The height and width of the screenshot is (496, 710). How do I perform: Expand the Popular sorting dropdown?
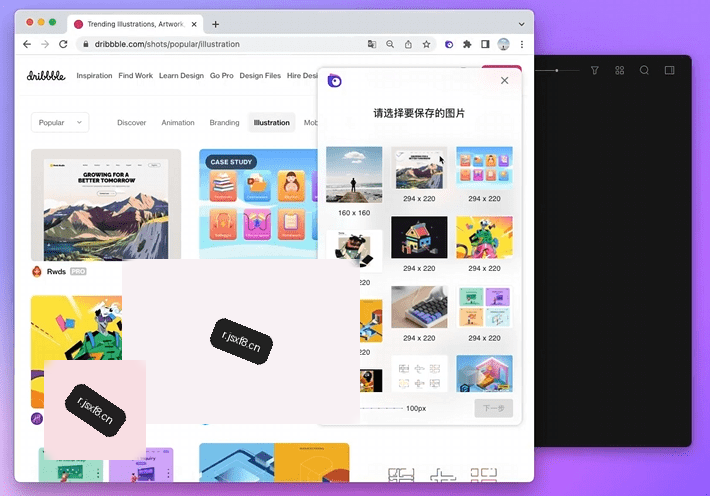(60, 122)
